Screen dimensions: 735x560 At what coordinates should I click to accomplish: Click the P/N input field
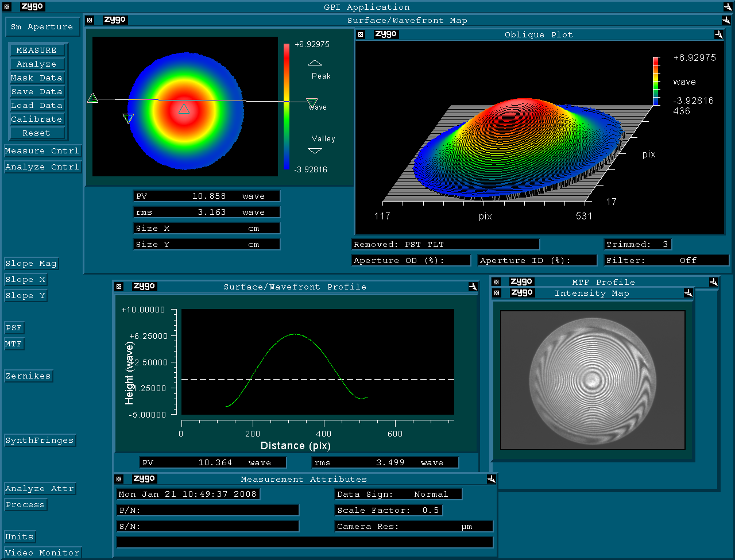click(x=208, y=510)
